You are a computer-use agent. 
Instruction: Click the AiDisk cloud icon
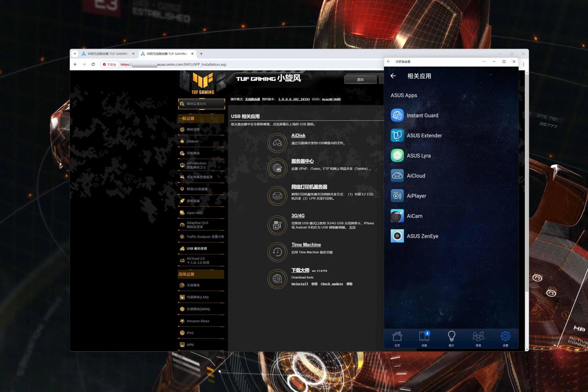pos(277,143)
